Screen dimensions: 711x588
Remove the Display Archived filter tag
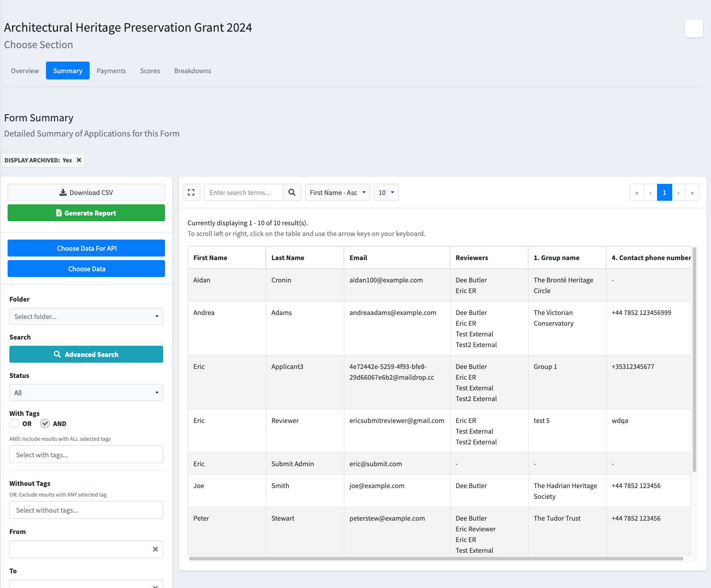pyautogui.click(x=79, y=160)
